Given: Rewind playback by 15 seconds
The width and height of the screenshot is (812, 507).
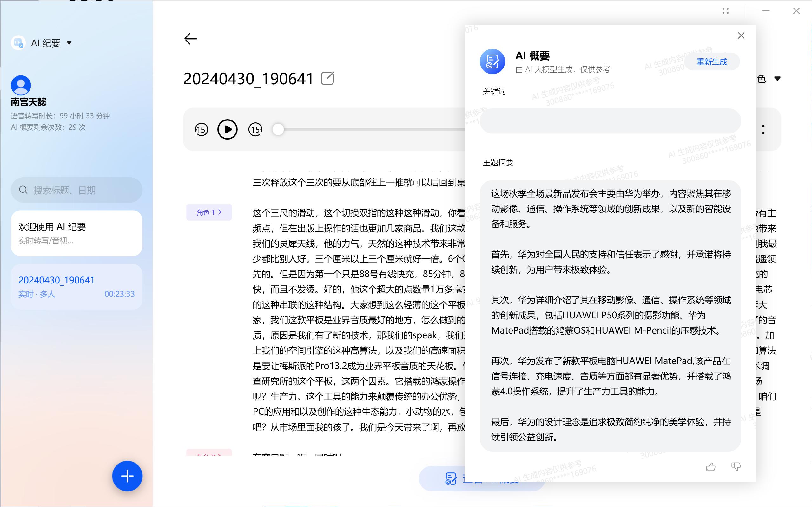Looking at the screenshot, I should 201,129.
